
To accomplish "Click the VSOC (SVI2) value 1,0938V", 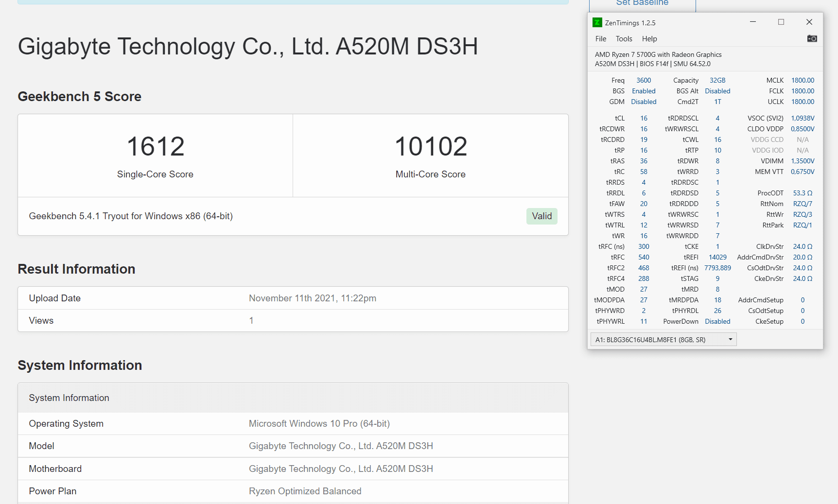I will (x=803, y=118).
